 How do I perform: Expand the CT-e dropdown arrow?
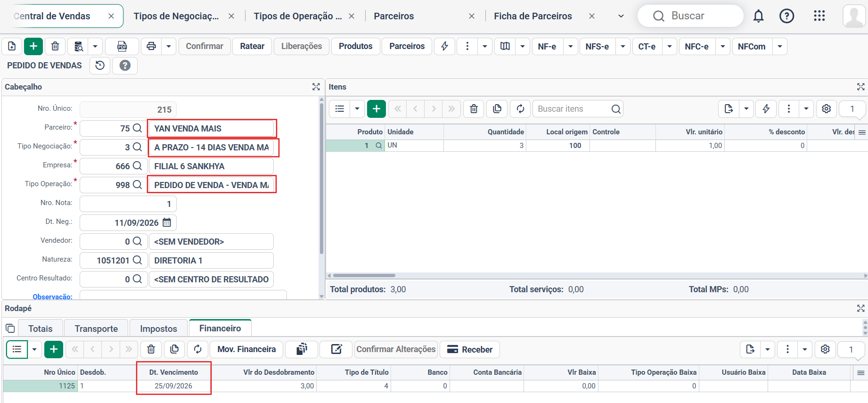coord(670,46)
